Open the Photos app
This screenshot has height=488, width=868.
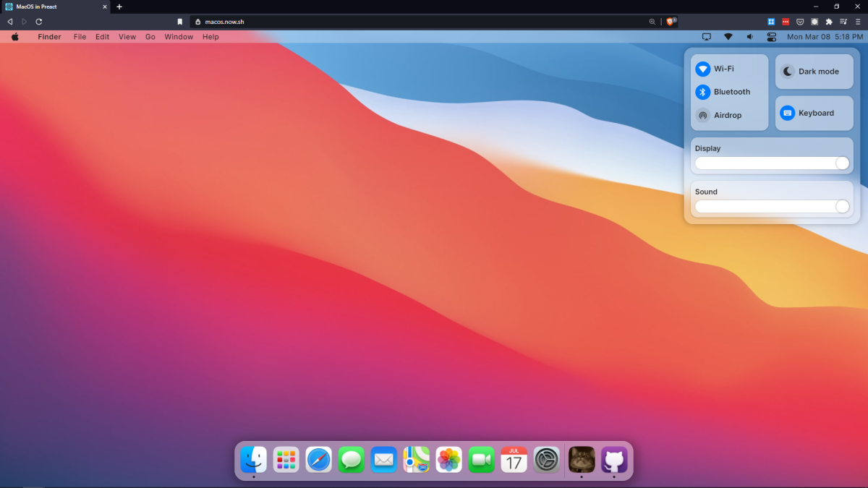point(448,460)
